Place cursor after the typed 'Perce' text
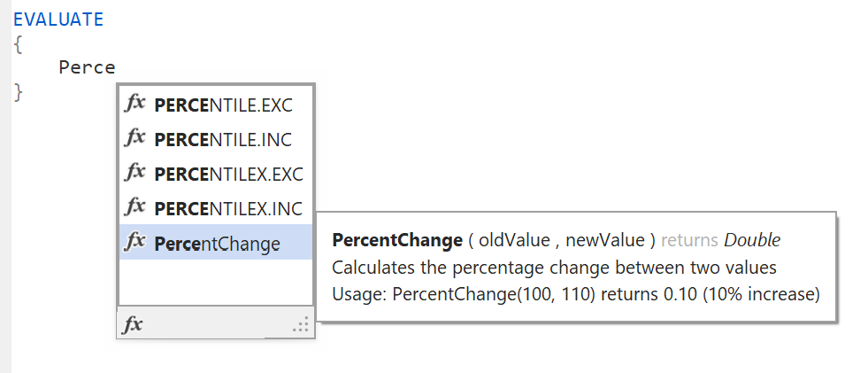Viewport: 868px width, 373px height. click(117, 66)
